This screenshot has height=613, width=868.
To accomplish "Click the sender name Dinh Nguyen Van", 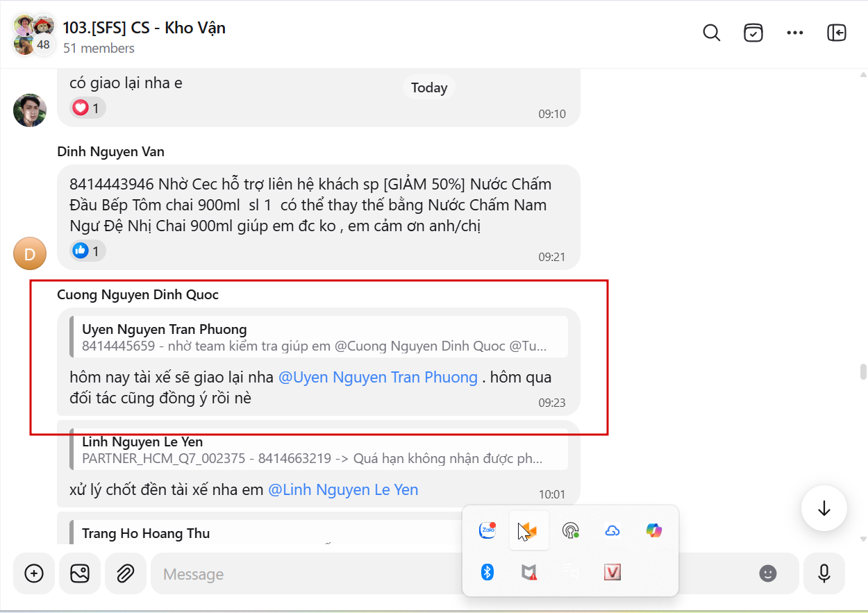I will (110, 151).
